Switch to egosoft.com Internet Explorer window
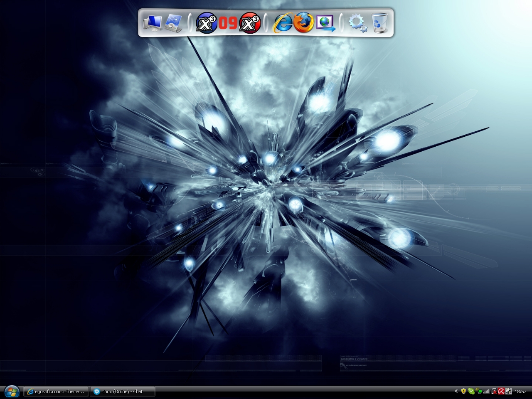This screenshot has width=532, height=399. point(56,392)
